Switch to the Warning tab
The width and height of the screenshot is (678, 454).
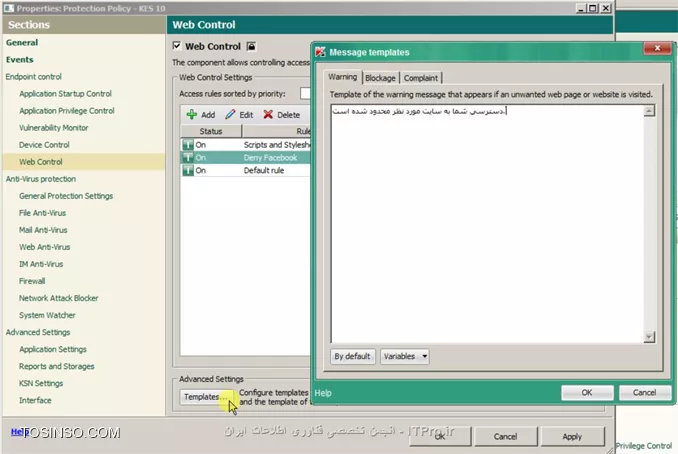(342, 77)
